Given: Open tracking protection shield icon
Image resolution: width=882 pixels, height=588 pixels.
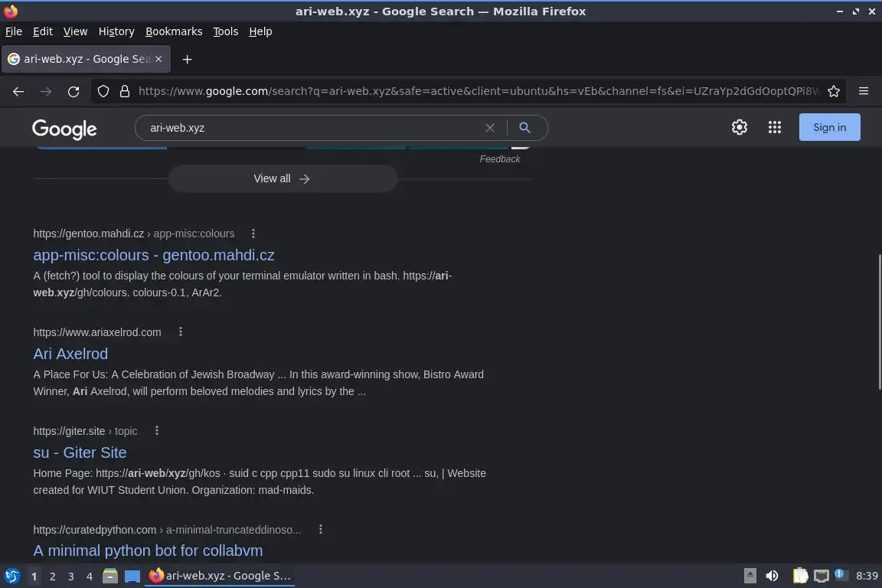Looking at the screenshot, I should (x=103, y=91).
